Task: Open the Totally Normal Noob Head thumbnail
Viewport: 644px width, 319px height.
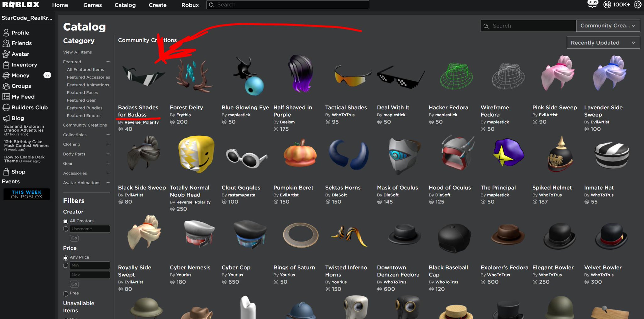Action: point(196,154)
